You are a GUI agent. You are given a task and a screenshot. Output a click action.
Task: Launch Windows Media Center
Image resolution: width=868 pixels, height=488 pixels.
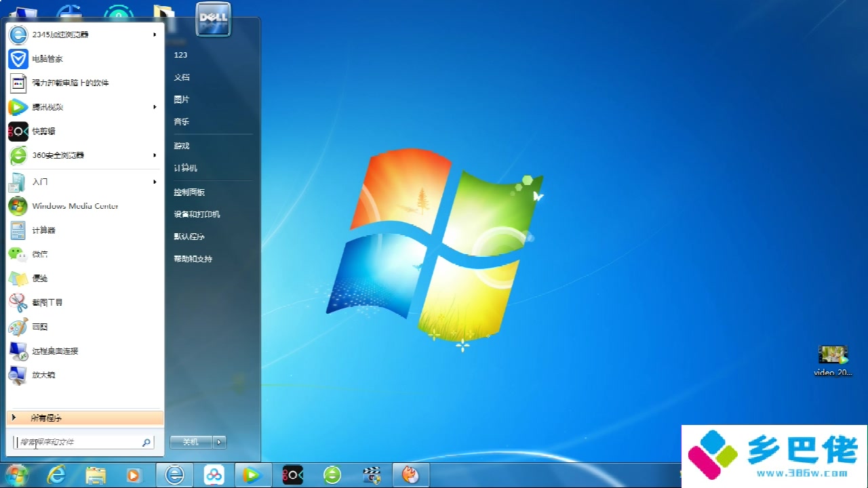click(85, 206)
